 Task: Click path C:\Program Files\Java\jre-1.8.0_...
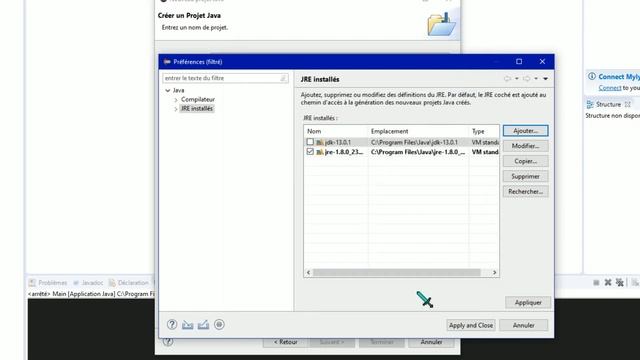coord(418,152)
